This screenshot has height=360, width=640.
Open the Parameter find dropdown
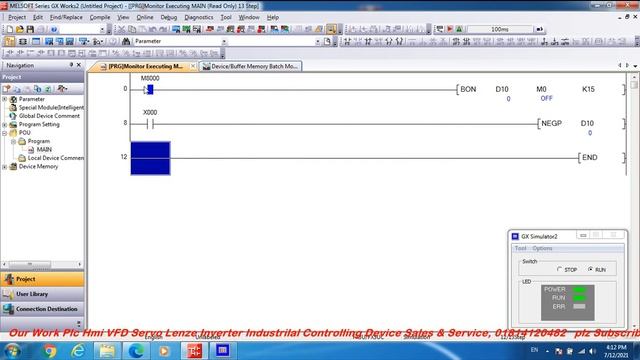pyautogui.click(x=224, y=41)
